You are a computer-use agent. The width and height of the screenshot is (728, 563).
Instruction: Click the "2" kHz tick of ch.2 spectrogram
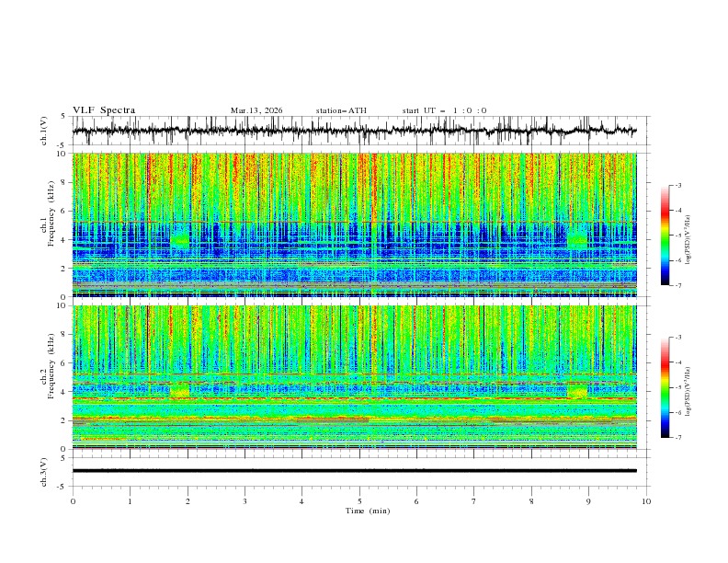[64, 420]
